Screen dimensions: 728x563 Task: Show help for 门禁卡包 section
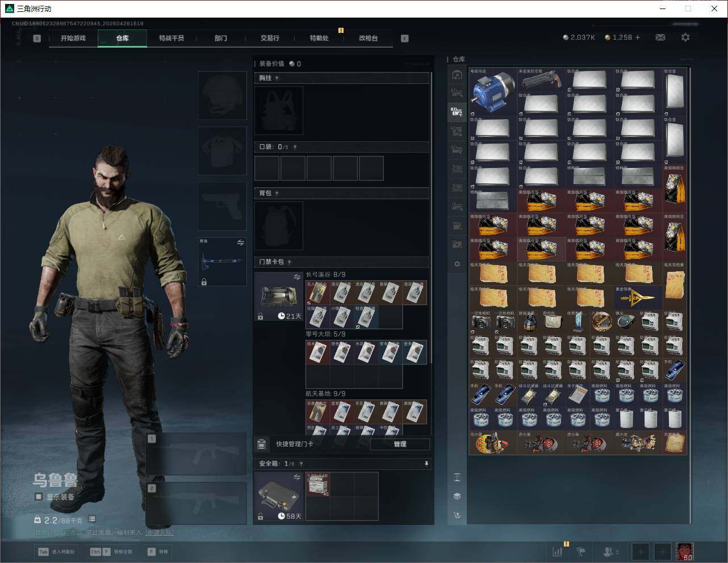click(290, 262)
